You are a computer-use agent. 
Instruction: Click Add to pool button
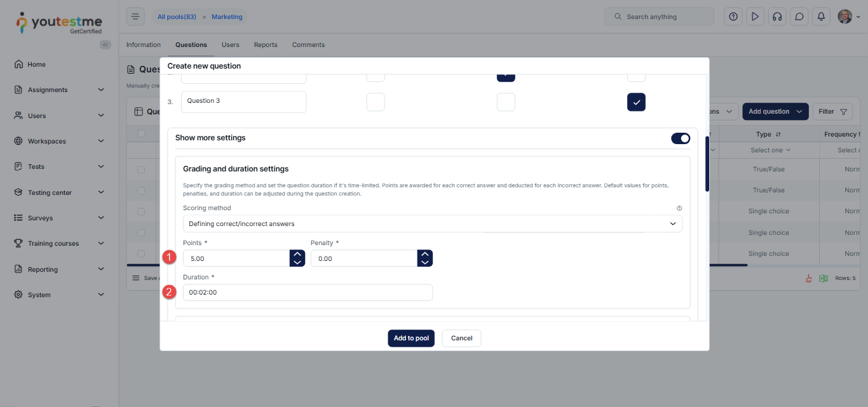411,338
